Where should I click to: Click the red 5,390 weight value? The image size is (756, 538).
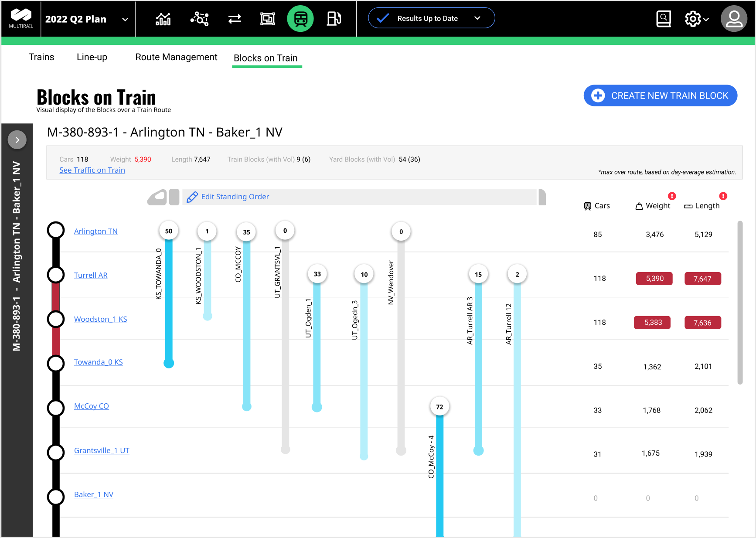pyautogui.click(x=654, y=279)
